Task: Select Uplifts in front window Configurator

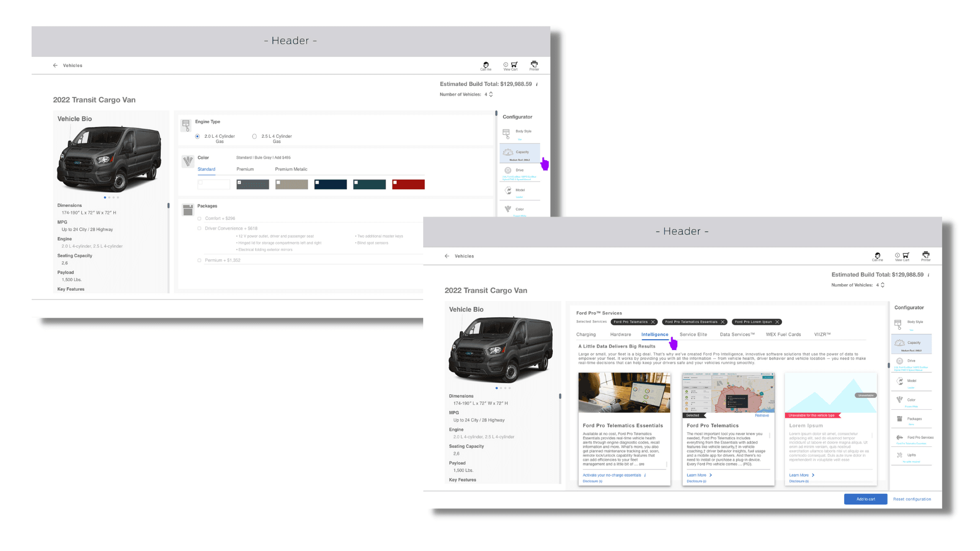Action: pyautogui.click(x=912, y=457)
